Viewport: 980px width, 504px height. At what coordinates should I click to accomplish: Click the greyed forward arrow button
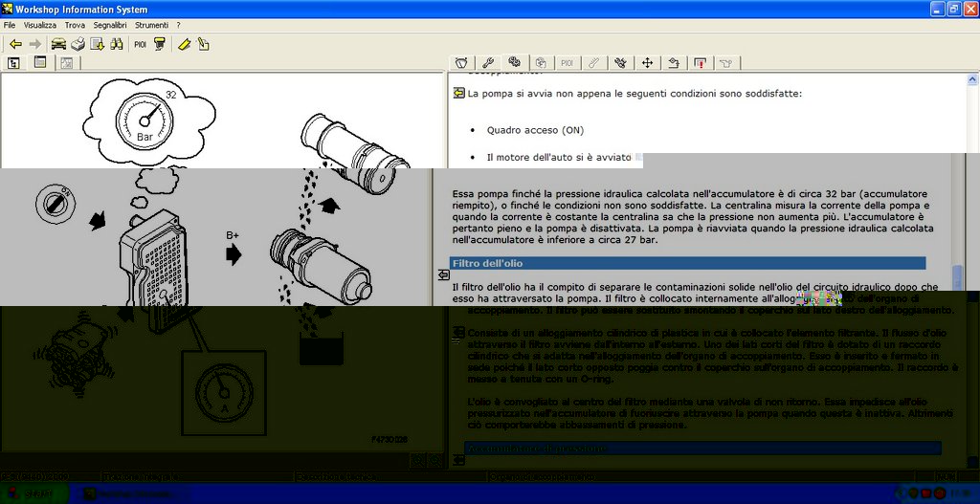point(35,44)
